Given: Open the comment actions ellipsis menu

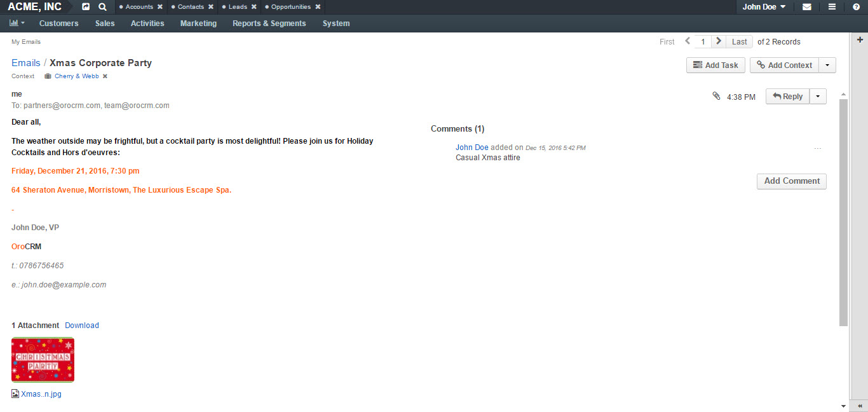Looking at the screenshot, I should [x=818, y=149].
